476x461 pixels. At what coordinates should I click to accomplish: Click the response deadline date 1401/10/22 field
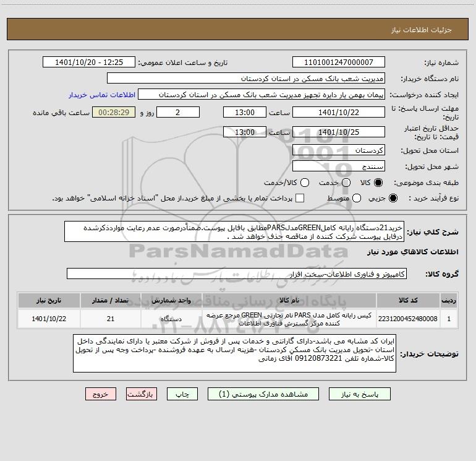pyautogui.click(x=339, y=112)
